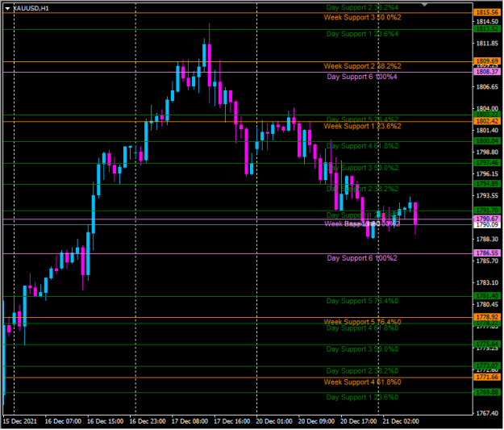Click the XAUUSD,H1 symbol title
The height and width of the screenshot is (430, 504).
[x=31, y=8]
